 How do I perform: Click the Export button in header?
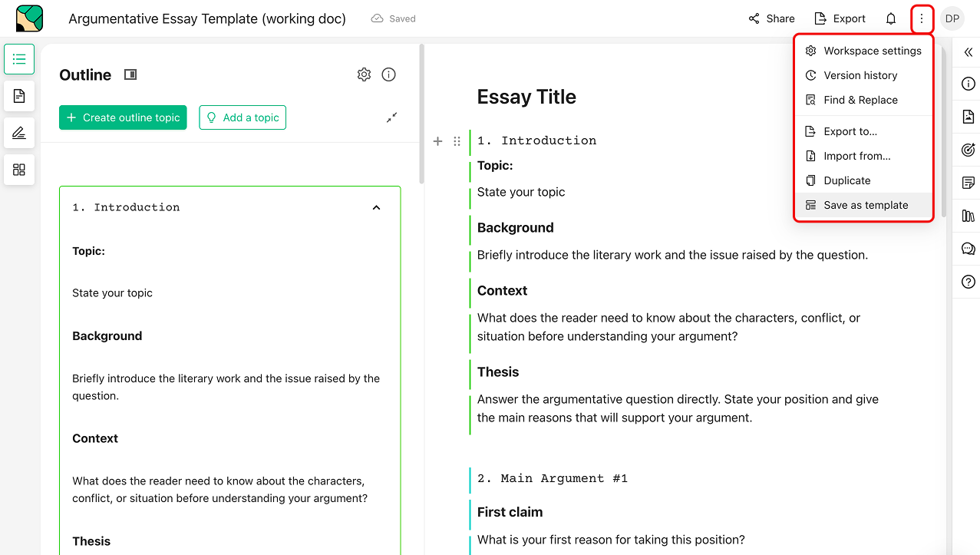coord(840,18)
